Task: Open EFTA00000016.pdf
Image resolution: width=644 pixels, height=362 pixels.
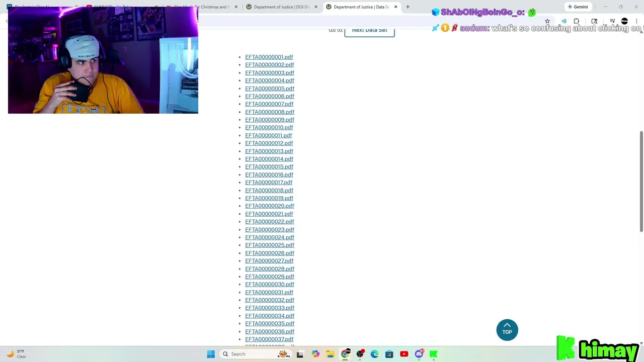Action: click(269, 175)
